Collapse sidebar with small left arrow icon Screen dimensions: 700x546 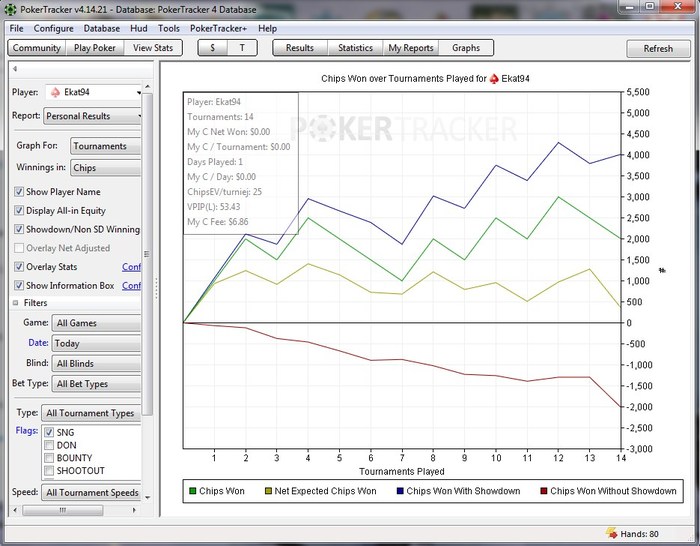click(x=15, y=69)
